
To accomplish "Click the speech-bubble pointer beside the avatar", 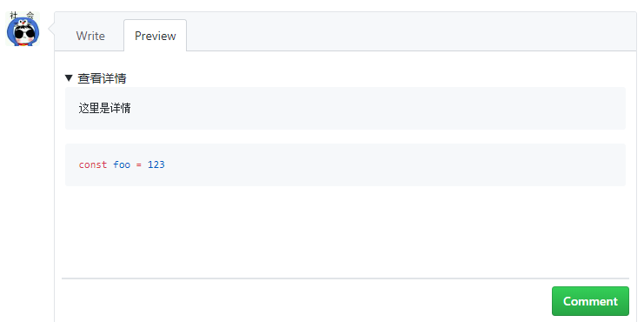I will click(x=51, y=29).
